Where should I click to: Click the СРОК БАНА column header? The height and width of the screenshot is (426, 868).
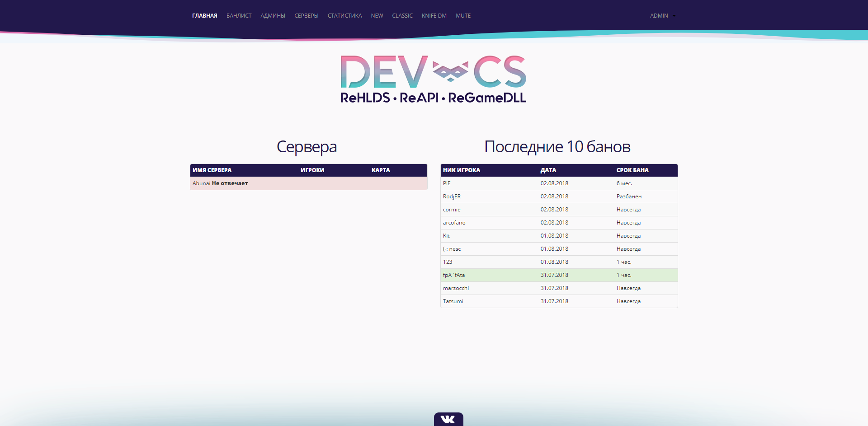(x=632, y=170)
